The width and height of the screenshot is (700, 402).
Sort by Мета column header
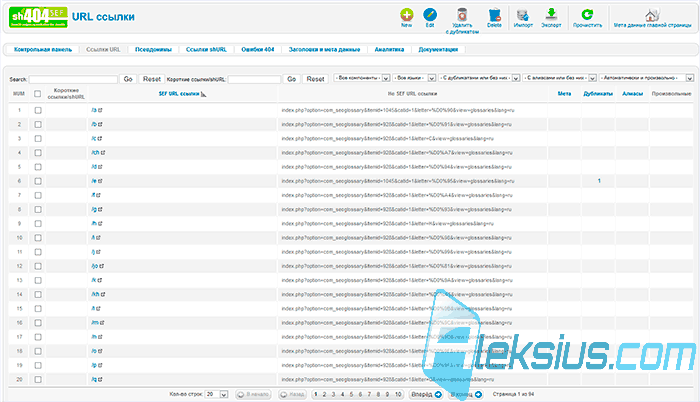(564, 94)
